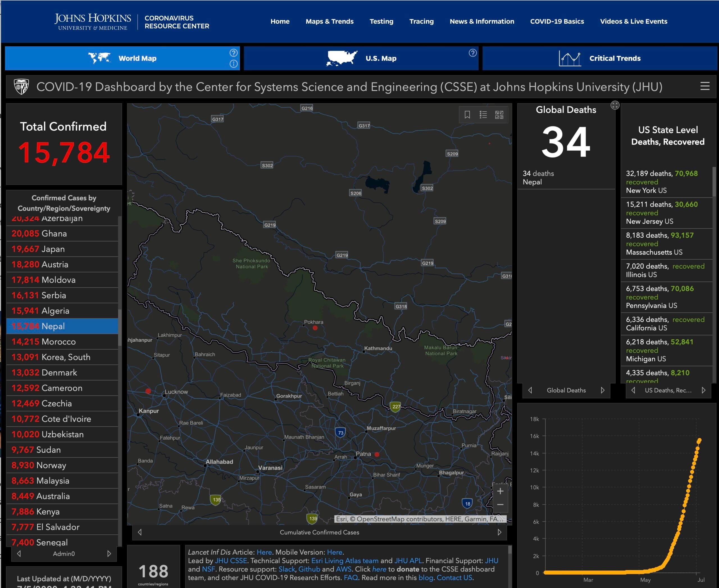Open the Github link
Viewport: 719px width, 588px height.
pyautogui.click(x=309, y=569)
